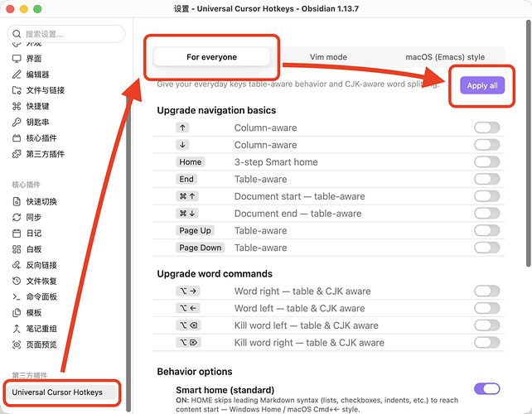Image resolution: width=532 pixels, height=414 pixels.
Task: Click the Upgrade word commands heading
Action: (x=215, y=273)
